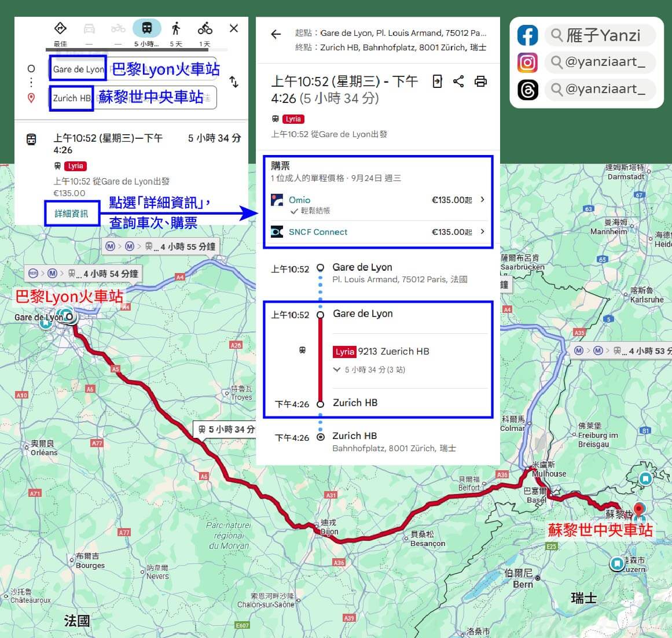672x638 pixels.
Task: Select the driving travel mode icon
Action: click(89, 27)
